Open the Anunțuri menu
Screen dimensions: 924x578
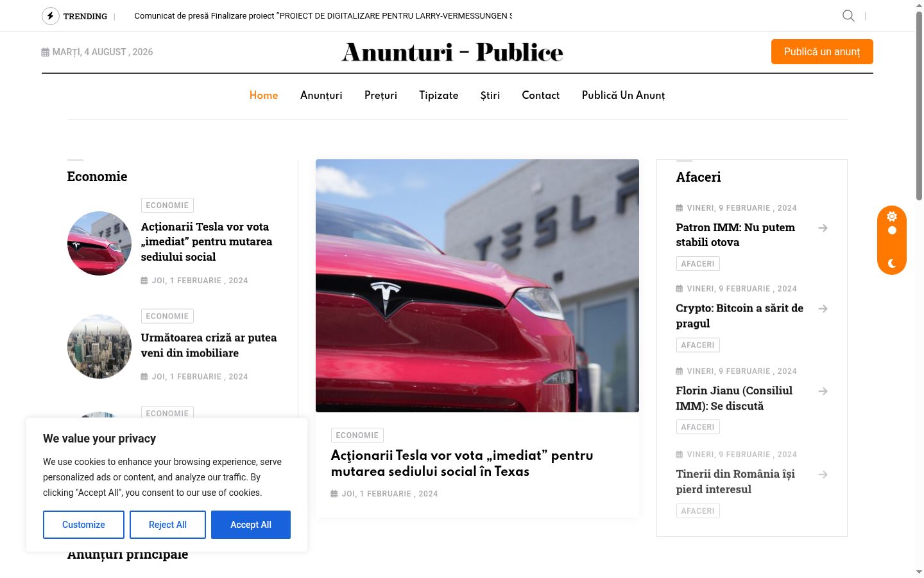[321, 95]
